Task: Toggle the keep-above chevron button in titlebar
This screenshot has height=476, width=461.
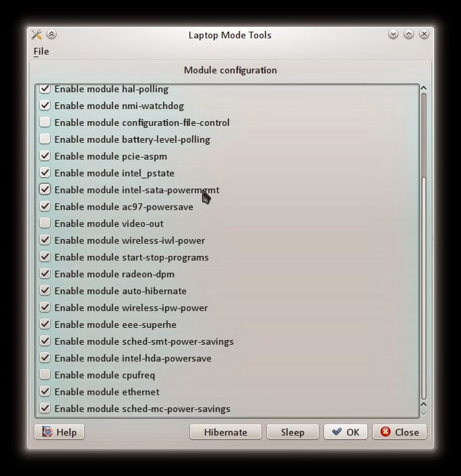Action: (x=52, y=34)
